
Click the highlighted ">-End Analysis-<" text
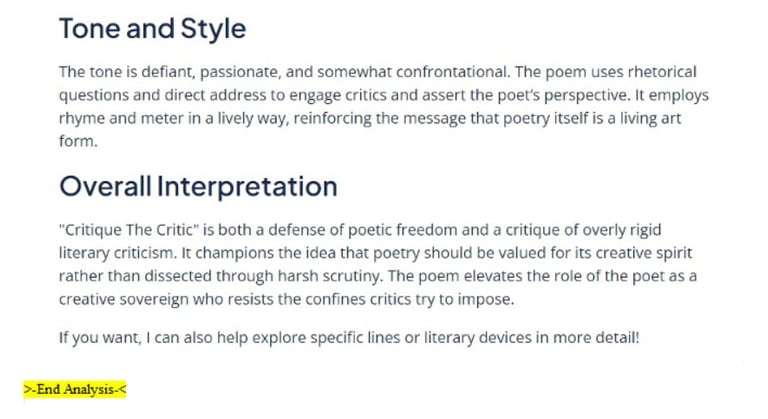pos(75,390)
